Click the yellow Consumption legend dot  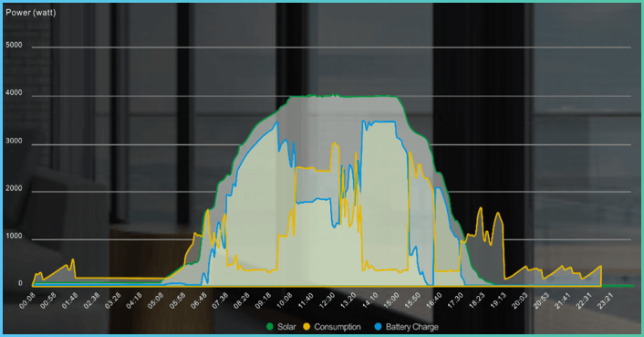[306, 327]
